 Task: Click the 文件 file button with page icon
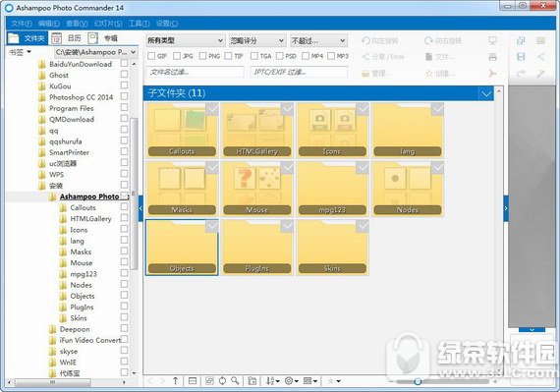(x=440, y=57)
